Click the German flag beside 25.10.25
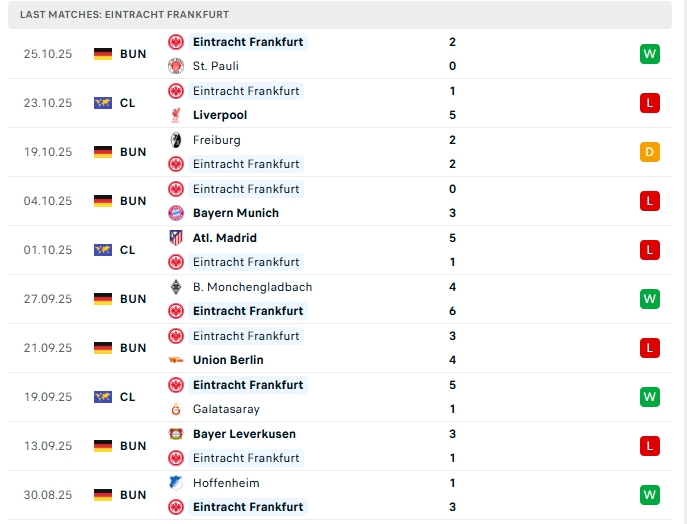The height and width of the screenshot is (524, 687). coord(103,54)
